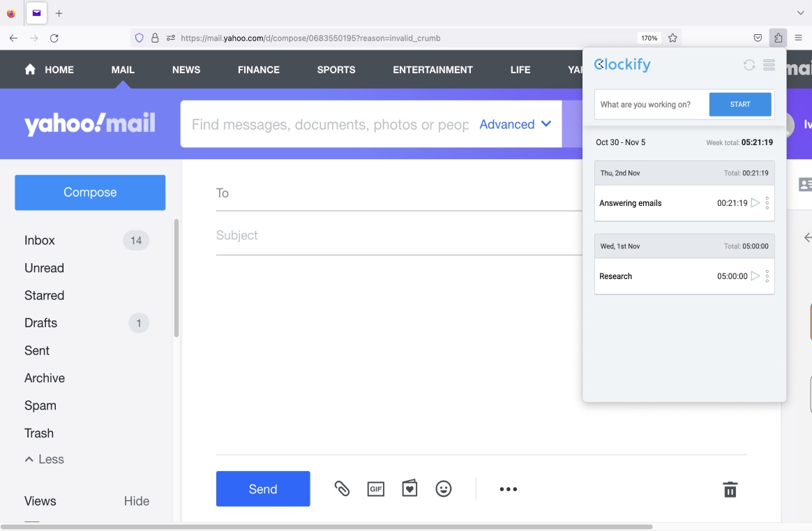Click the Research entry text
Screen dimensions: 812x531
click(x=615, y=276)
